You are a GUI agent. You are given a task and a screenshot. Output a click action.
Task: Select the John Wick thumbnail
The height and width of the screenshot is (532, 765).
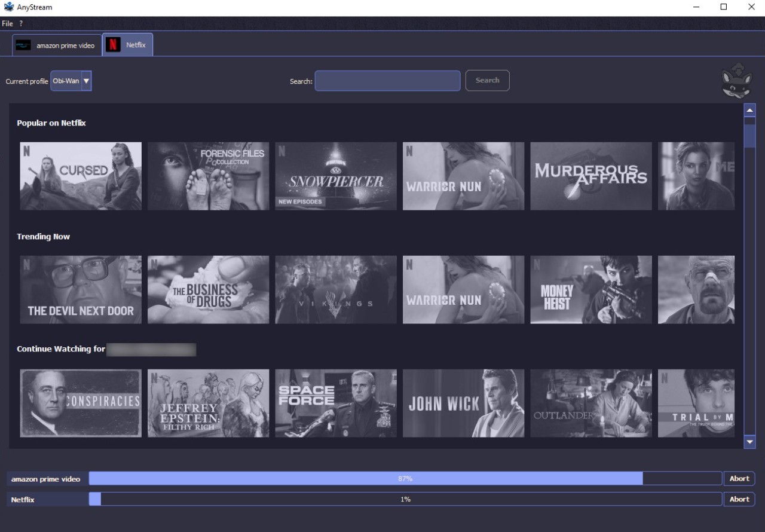[x=463, y=403]
